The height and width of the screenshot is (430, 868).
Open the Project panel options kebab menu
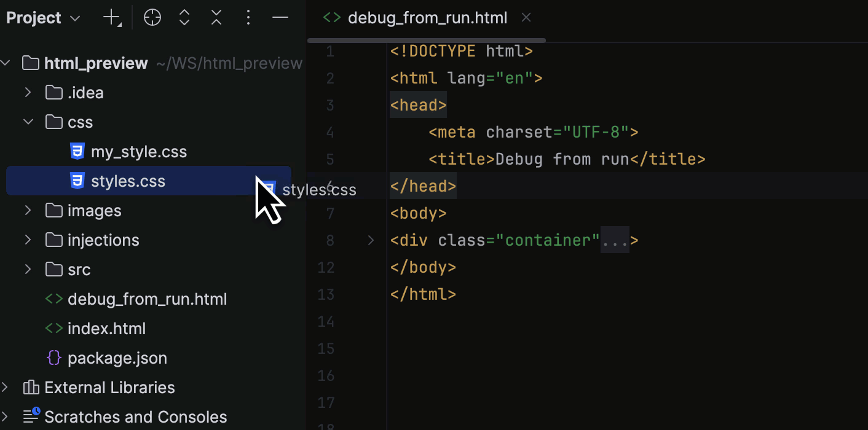coord(248,17)
